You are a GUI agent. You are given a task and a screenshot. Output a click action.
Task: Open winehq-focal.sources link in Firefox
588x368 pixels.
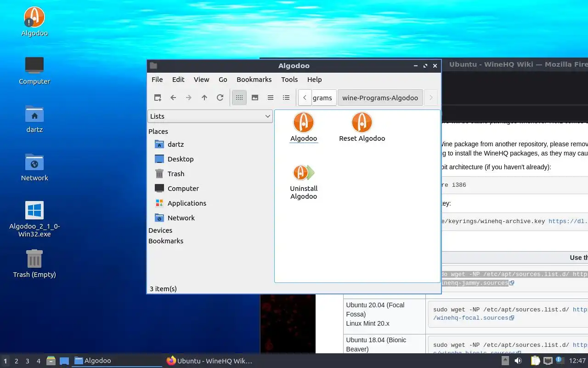[x=474, y=318]
